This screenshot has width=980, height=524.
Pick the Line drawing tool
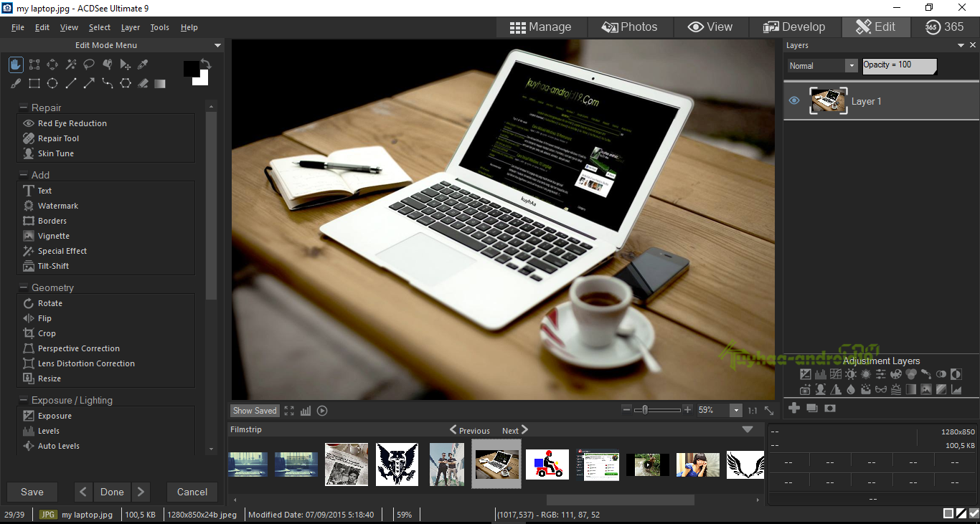(x=70, y=84)
